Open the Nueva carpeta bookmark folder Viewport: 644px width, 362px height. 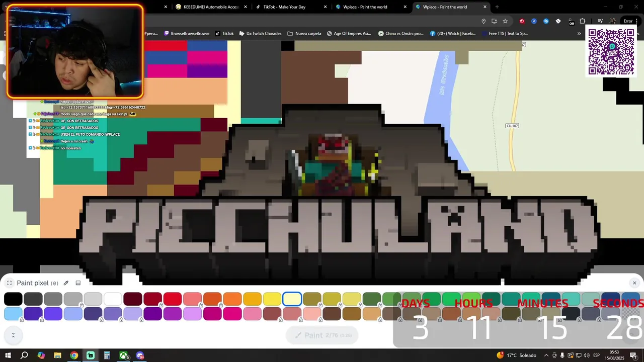pos(304,34)
